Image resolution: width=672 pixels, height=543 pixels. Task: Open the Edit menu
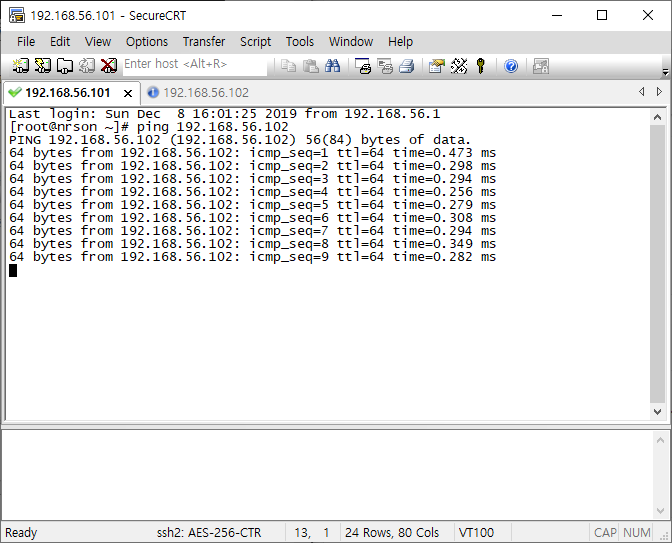[60, 42]
